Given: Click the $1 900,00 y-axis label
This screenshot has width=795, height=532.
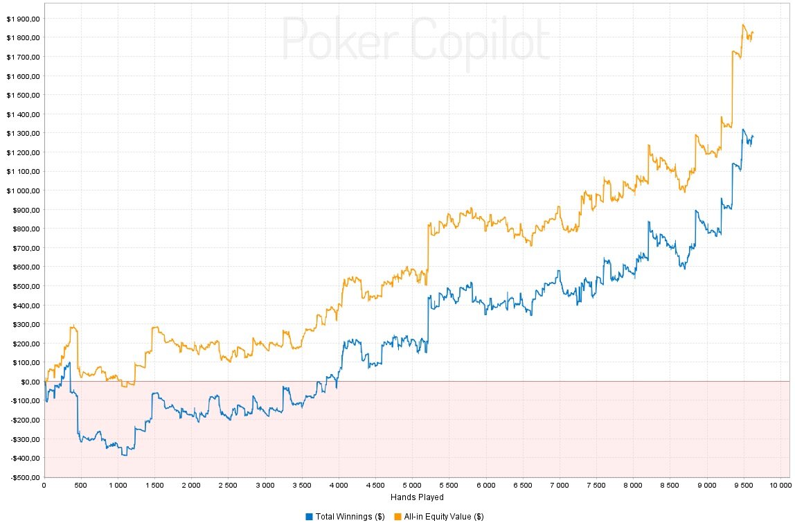Looking at the screenshot, I should click(23, 18).
